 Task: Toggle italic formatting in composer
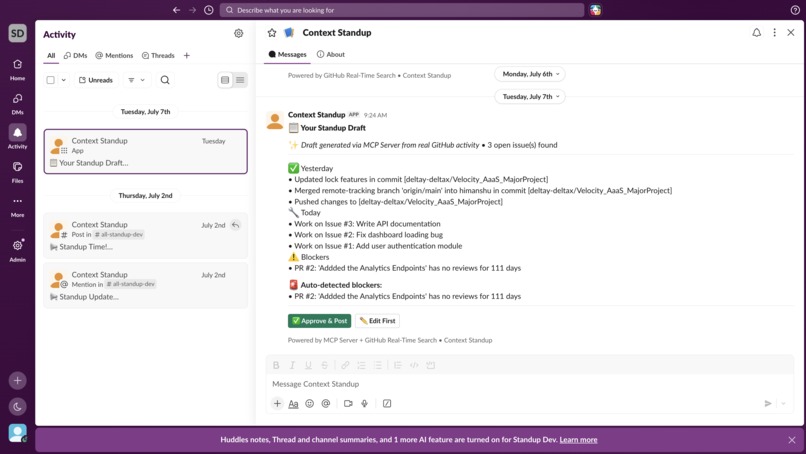292,365
